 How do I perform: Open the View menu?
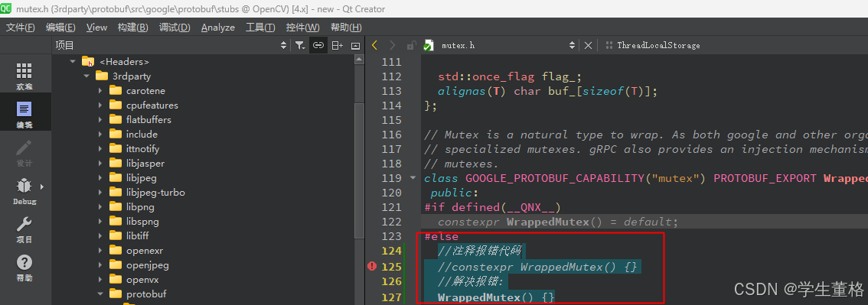tap(97, 27)
